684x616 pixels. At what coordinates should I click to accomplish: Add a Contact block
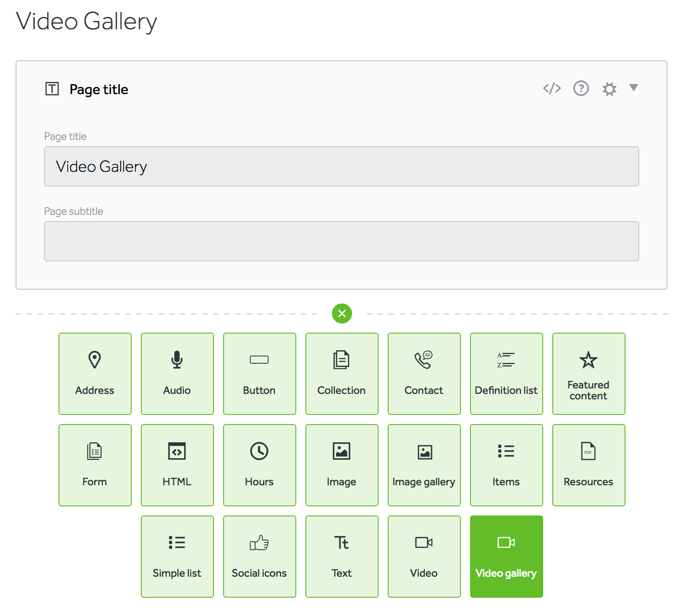[424, 374]
